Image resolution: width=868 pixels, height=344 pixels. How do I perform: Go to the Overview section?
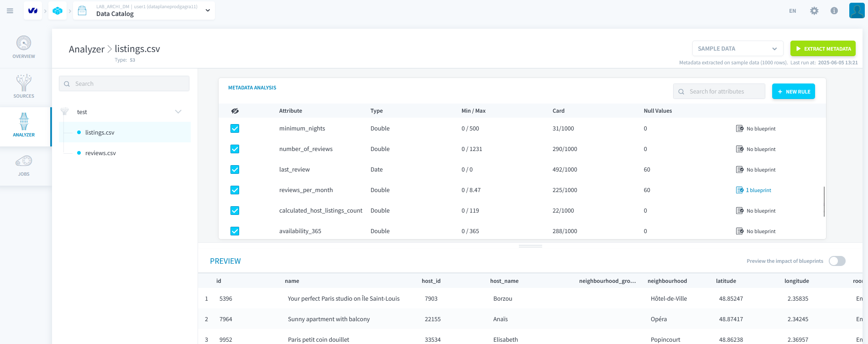pos(24,47)
